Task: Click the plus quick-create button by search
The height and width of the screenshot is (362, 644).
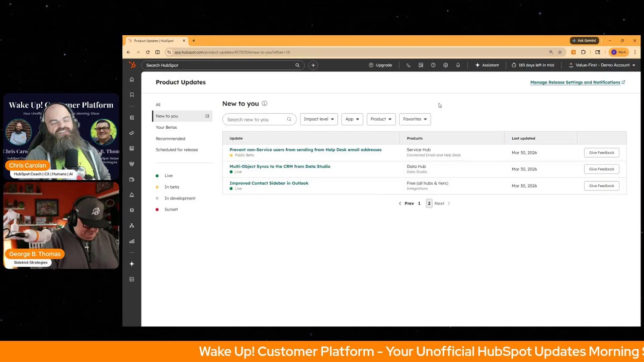Action: click(x=313, y=65)
